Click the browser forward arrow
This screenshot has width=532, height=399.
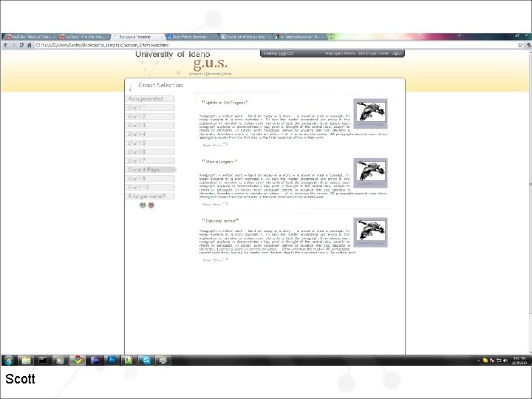[13, 45]
